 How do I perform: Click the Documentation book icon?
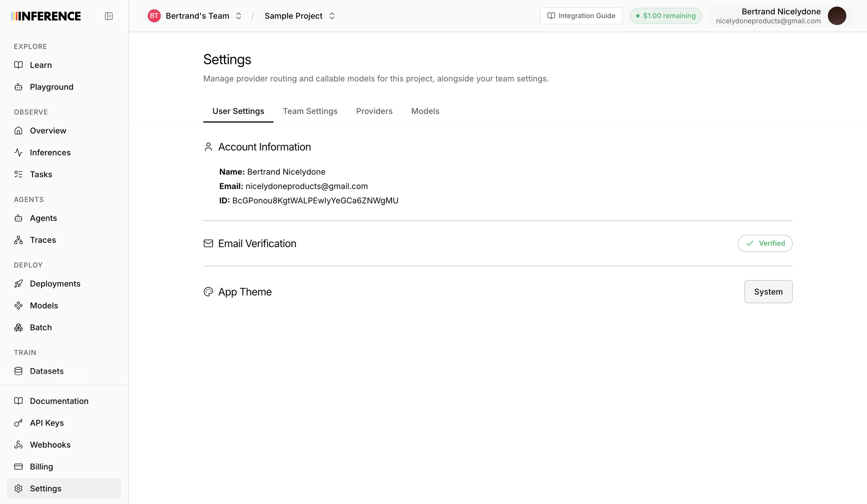click(18, 401)
